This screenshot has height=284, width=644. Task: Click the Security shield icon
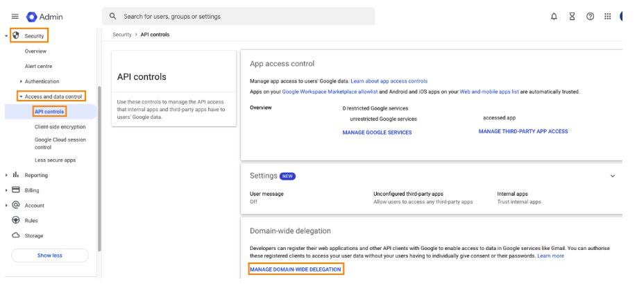pos(16,35)
